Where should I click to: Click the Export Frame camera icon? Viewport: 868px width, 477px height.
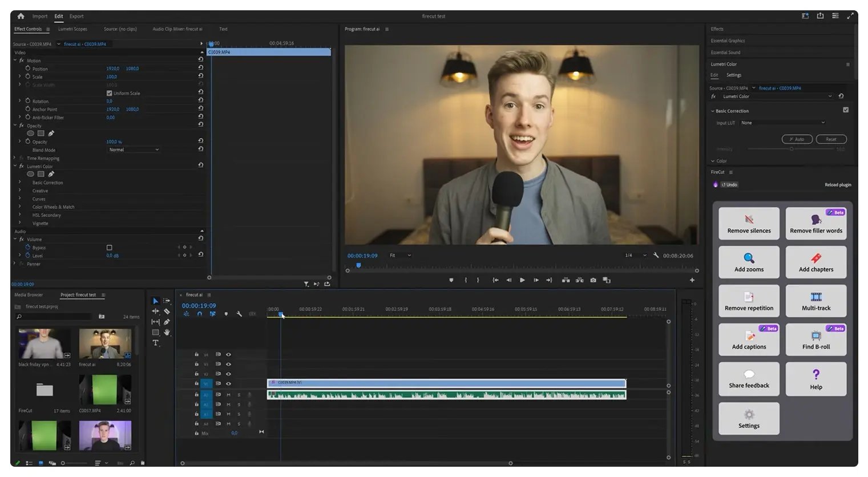point(593,280)
